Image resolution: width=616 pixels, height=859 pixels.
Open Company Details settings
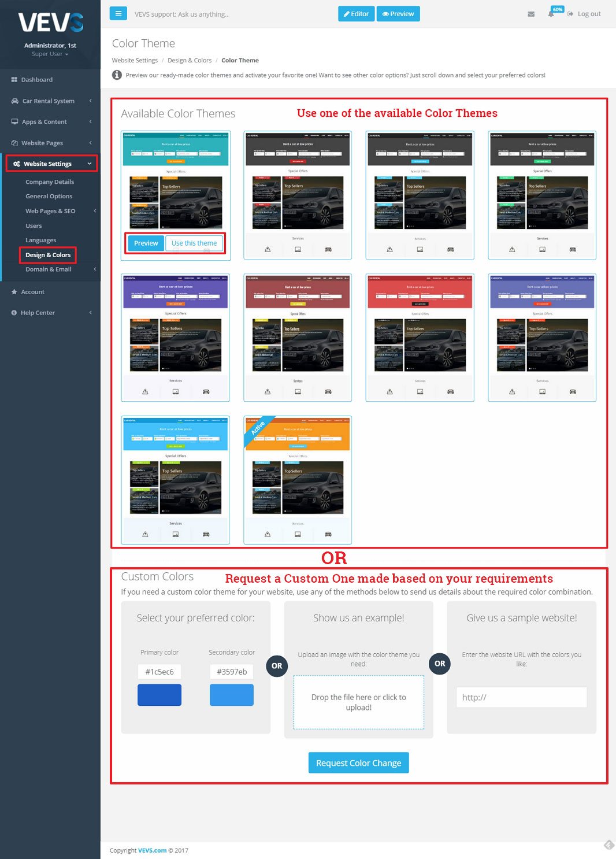point(50,182)
